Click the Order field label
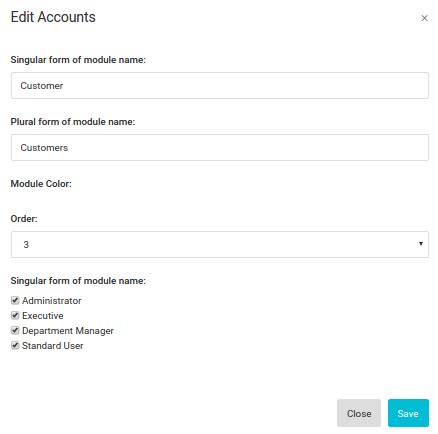This screenshot has height=434, width=438. click(24, 219)
